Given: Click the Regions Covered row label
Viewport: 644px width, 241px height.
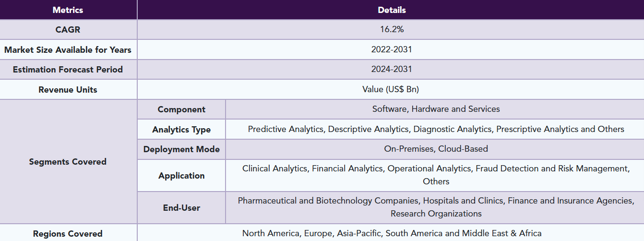Looking at the screenshot, I should [68, 234].
